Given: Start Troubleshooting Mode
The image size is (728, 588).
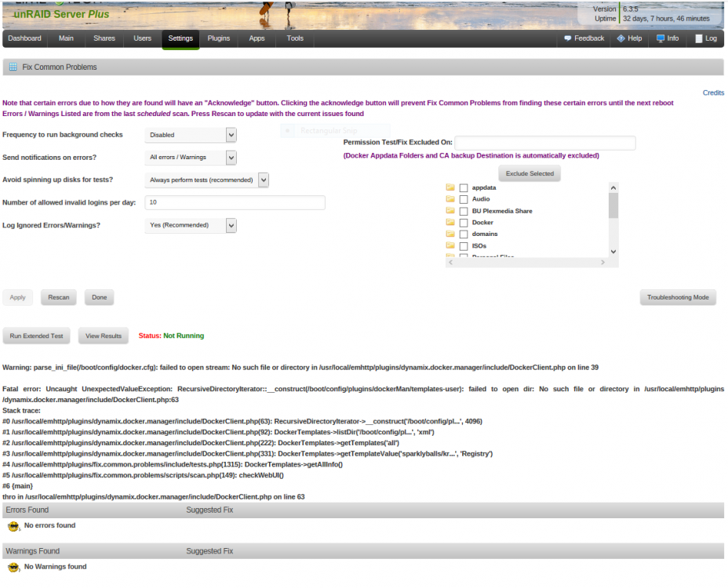Looking at the screenshot, I should click(x=678, y=297).
